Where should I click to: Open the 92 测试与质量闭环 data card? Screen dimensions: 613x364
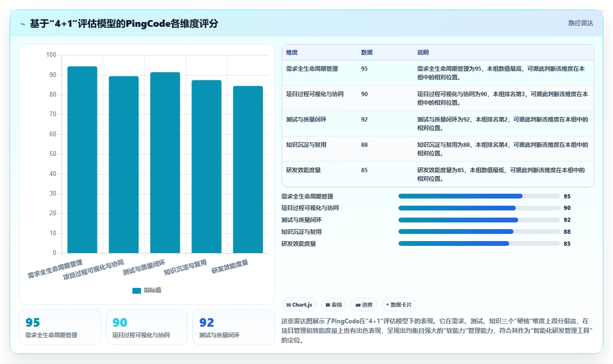point(233,327)
